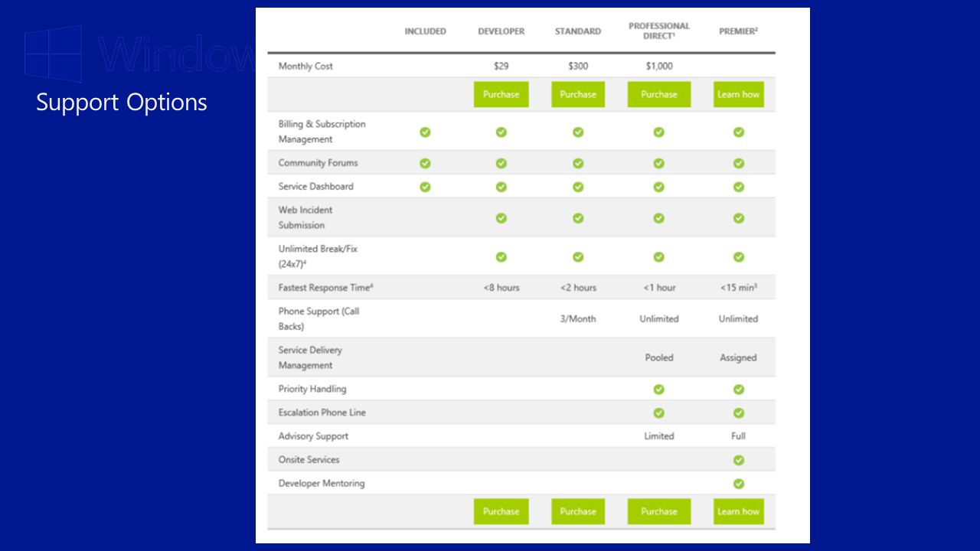
Task: Click the Monthly Cost row label
Action: (305, 67)
